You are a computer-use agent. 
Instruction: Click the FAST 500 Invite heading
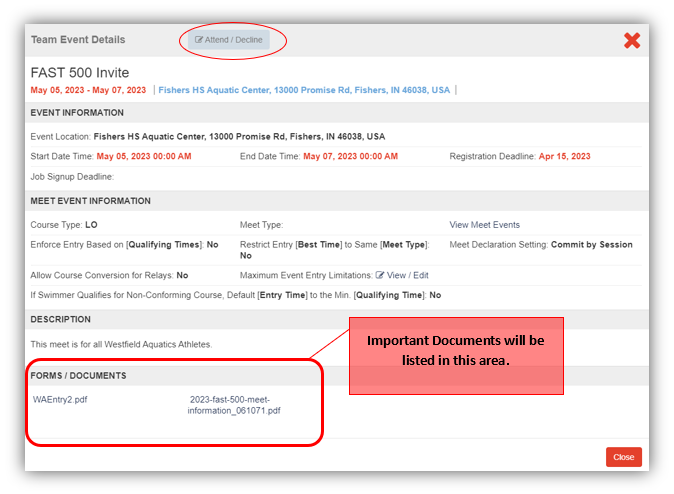tap(79, 73)
